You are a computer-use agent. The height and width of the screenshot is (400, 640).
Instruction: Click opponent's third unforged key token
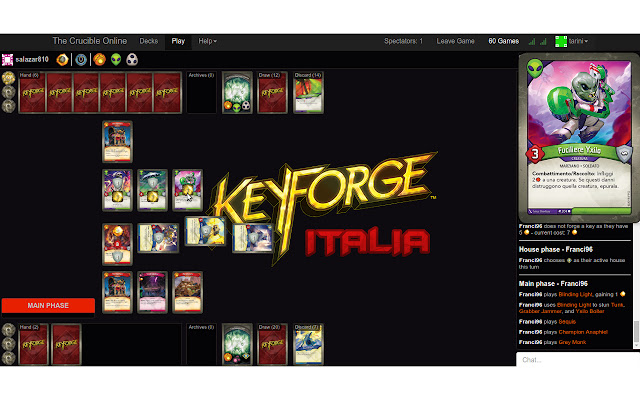pos(9,106)
